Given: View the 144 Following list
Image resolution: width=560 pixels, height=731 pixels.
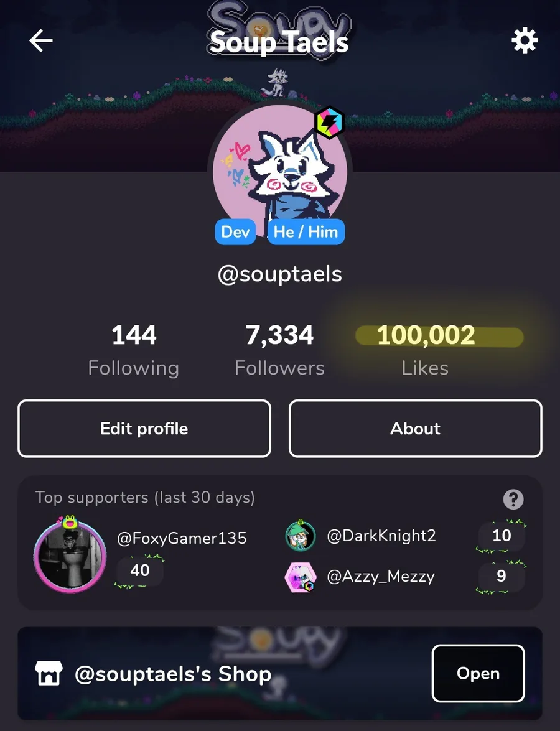Looking at the screenshot, I should click(x=134, y=350).
